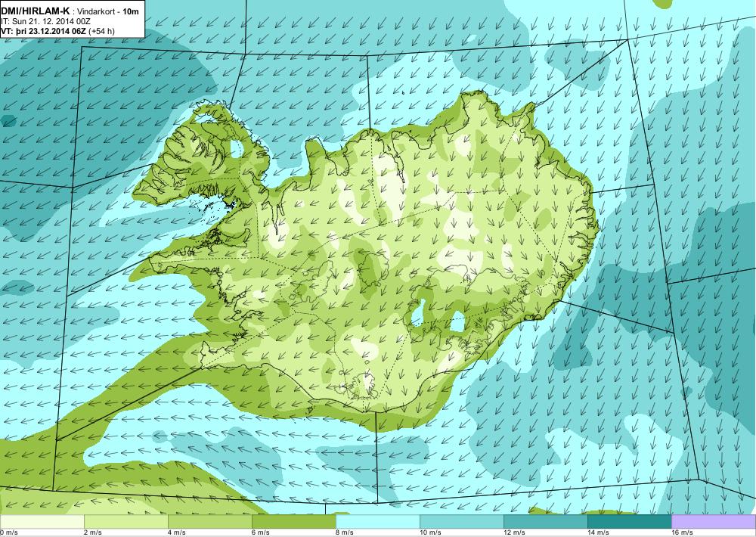The height and width of the screenshot is (537, 756).
Task: Click the 'IT: Sun 21. 12. 2014 00Z' line
Action: click(45, 21)
